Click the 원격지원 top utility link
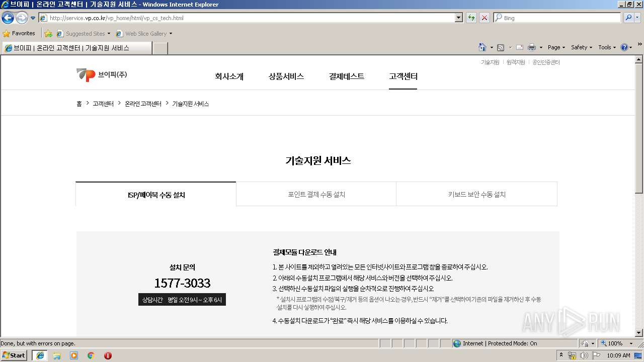The image size is (644, 362). pos(516,62)
